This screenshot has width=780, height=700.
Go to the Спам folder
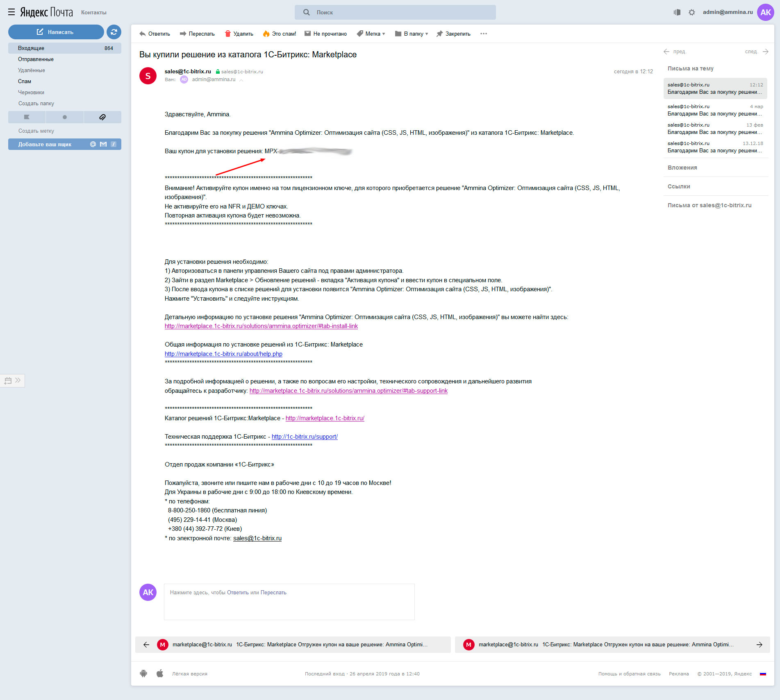[25, 81]
